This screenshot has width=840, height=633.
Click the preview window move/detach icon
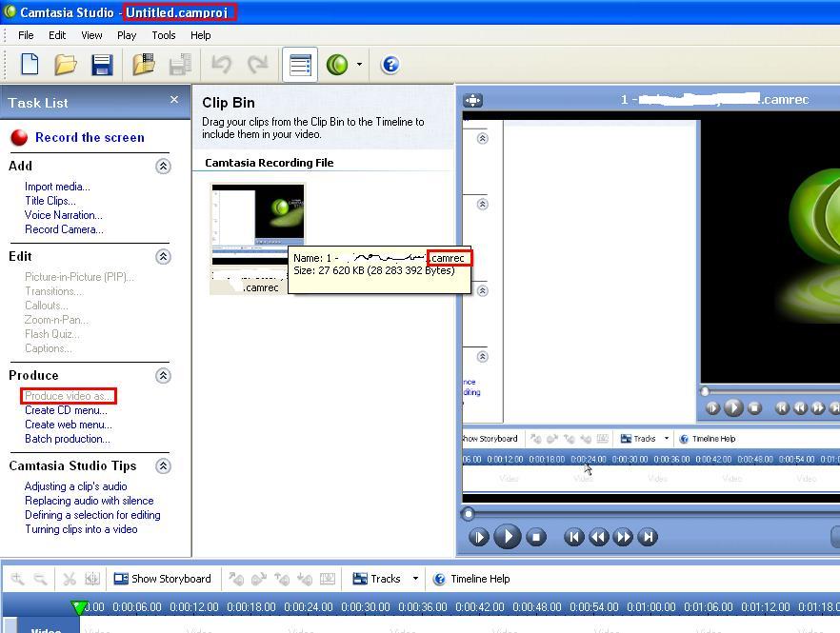click(473, 100)
